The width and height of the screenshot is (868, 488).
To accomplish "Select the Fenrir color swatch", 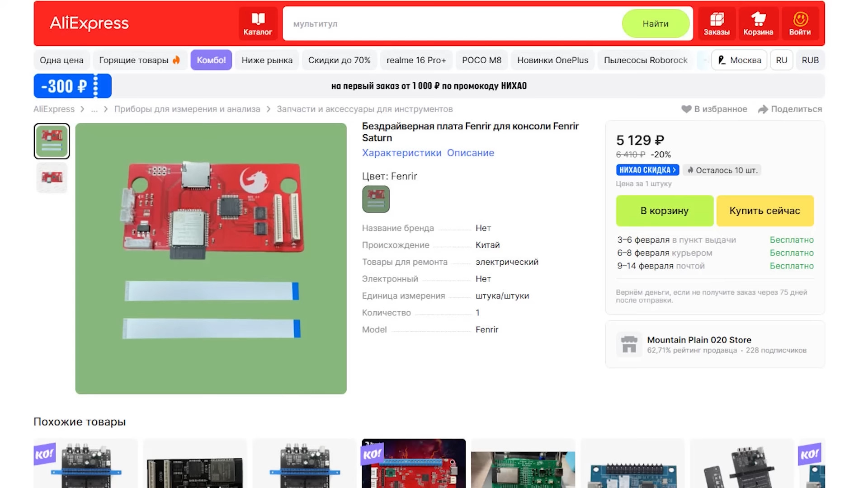I will click(x=376, y=199).
